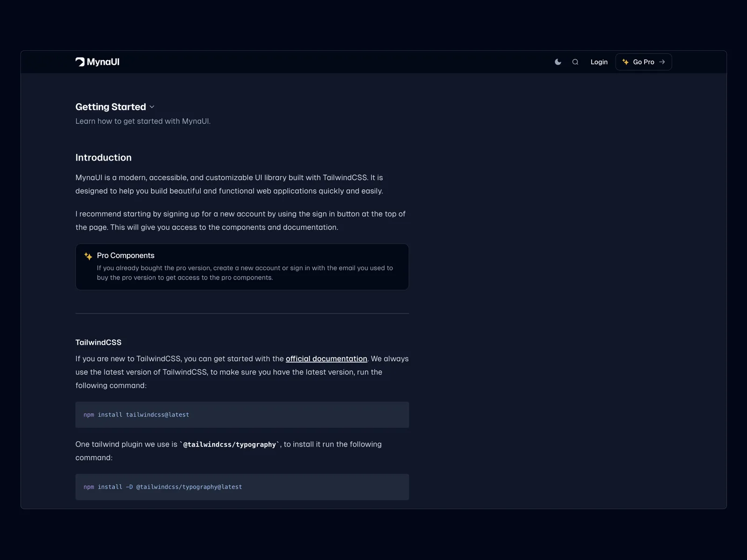Viewport: 747px width, 560px height.
Task: Toggle dark mode with the moon icon
Action: 558,62
